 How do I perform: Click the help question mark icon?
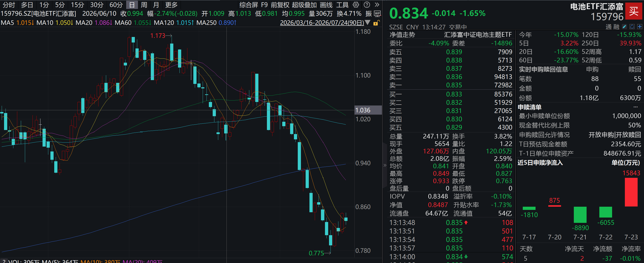click(367, 4)
